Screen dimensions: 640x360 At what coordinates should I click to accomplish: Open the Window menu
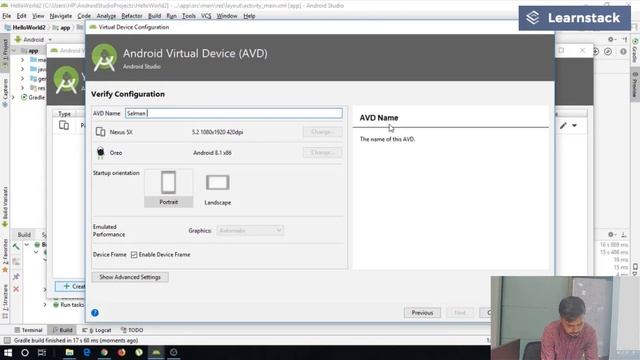227,16
